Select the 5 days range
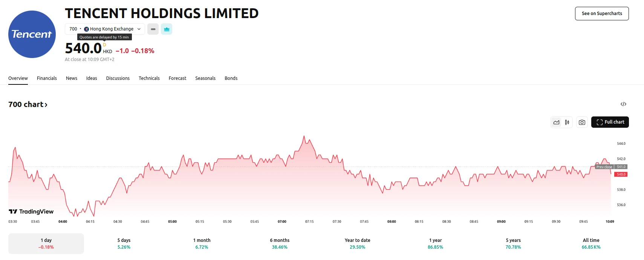The height and width of the screenshot is (260, 644). tap(124, 243)
